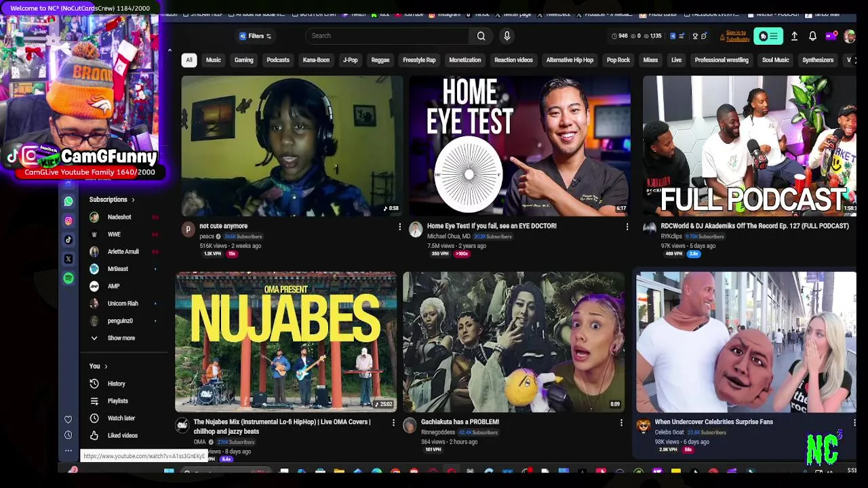This screenshot has width=868, height=488.
Task: Play the Nujabes Mix video thumbnail
Action: pos(286,342)
